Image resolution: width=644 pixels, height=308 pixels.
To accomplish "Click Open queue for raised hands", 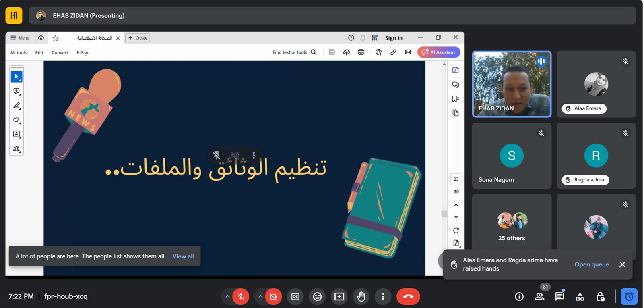I will pyautogui.click(x=591, y=264).
